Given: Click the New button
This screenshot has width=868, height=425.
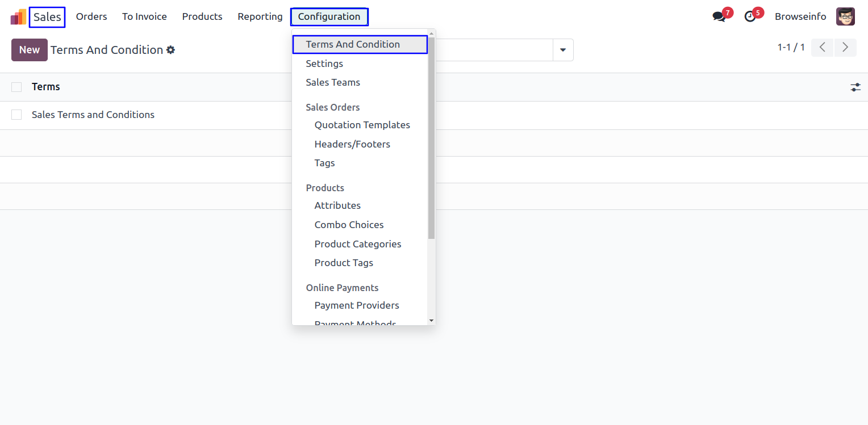Looking at the screenshot, I should coord(29,50).
